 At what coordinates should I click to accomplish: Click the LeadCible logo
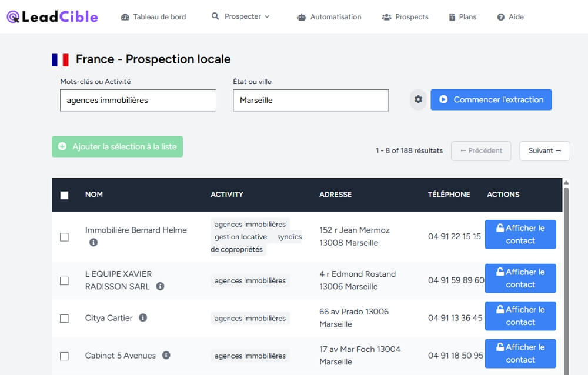pos(52,16)
